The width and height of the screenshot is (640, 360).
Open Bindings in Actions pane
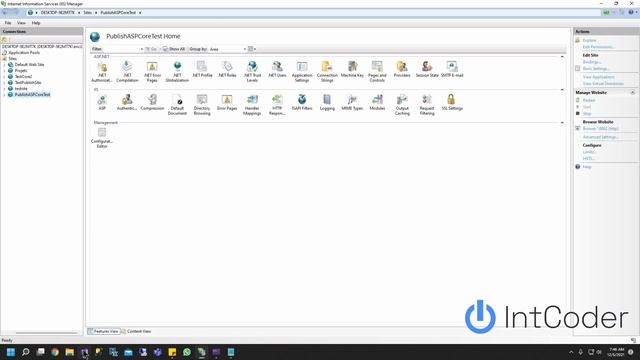click(x=592, y=62)
